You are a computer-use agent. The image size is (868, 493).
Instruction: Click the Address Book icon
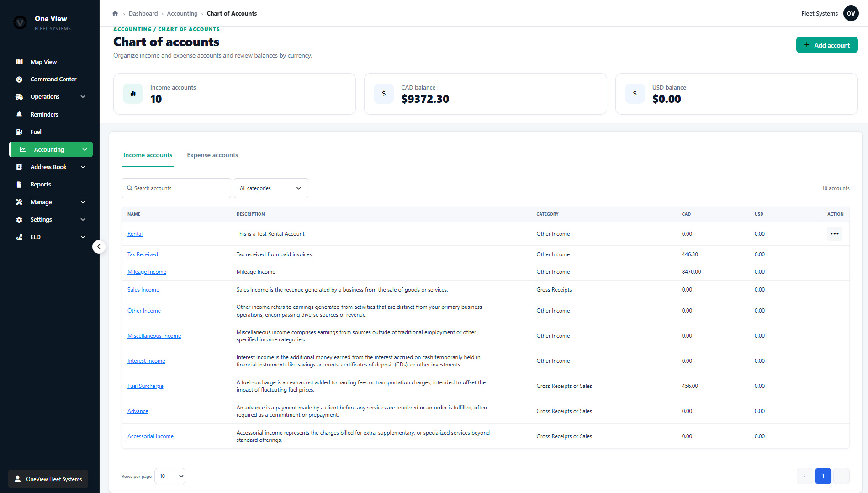tap(19, 167)
